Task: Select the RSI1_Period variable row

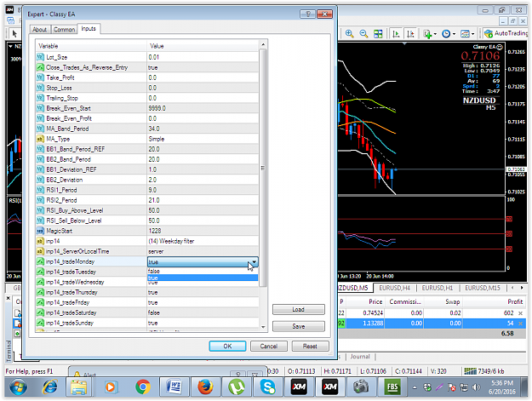Action: point(146,190)
